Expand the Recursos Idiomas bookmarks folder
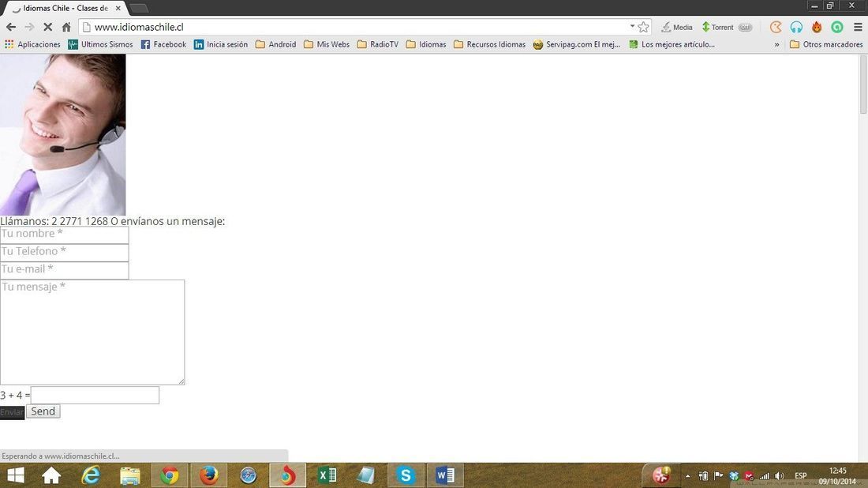This screenshot has width=868, height=488. 489,44
